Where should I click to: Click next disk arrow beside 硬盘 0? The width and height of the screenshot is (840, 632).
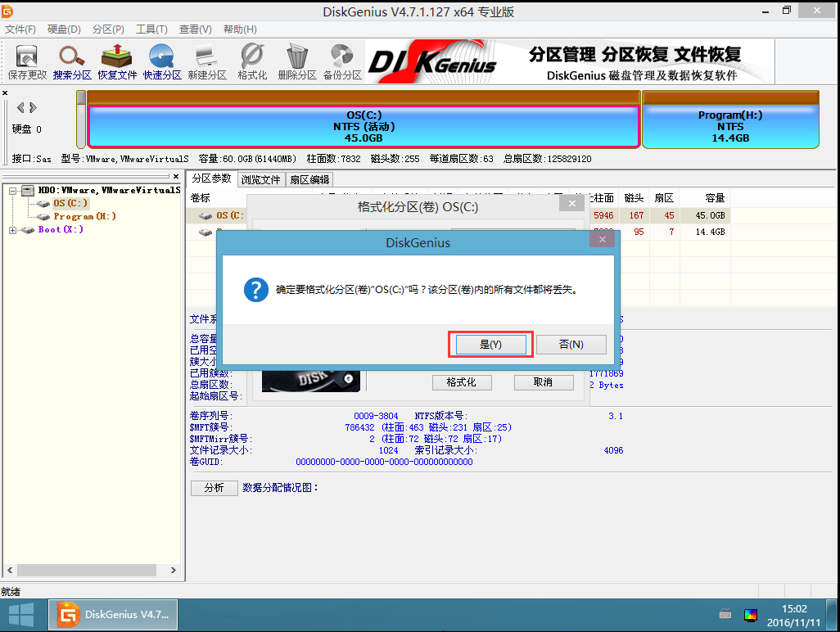click(34, 108)
